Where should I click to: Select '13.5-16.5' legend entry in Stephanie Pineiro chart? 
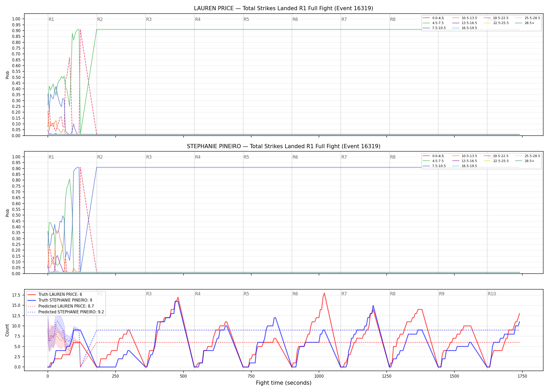click(x=465, y=161)
